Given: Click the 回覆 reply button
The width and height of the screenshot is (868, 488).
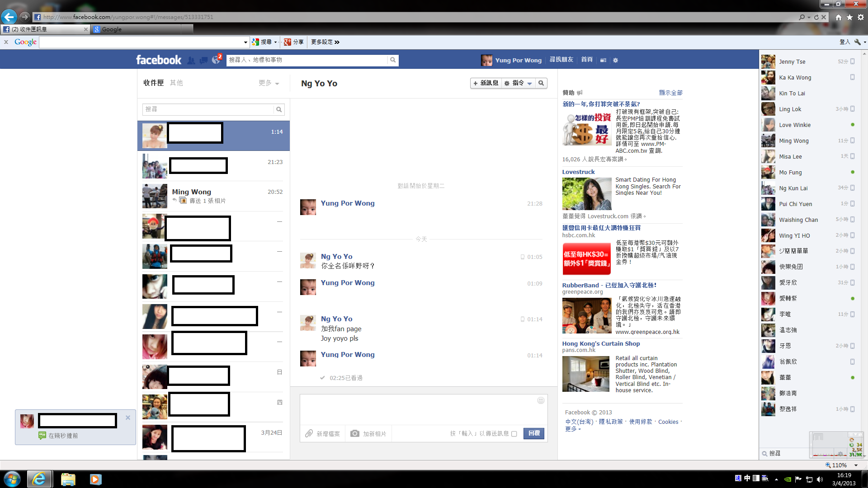Looking at the screenshot, I should click(534, 433).
